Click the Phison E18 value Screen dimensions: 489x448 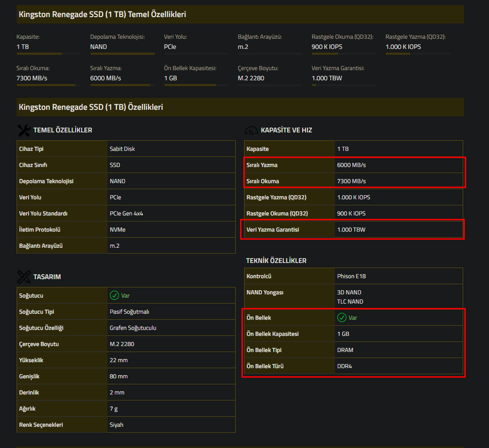tap(352, 276)
